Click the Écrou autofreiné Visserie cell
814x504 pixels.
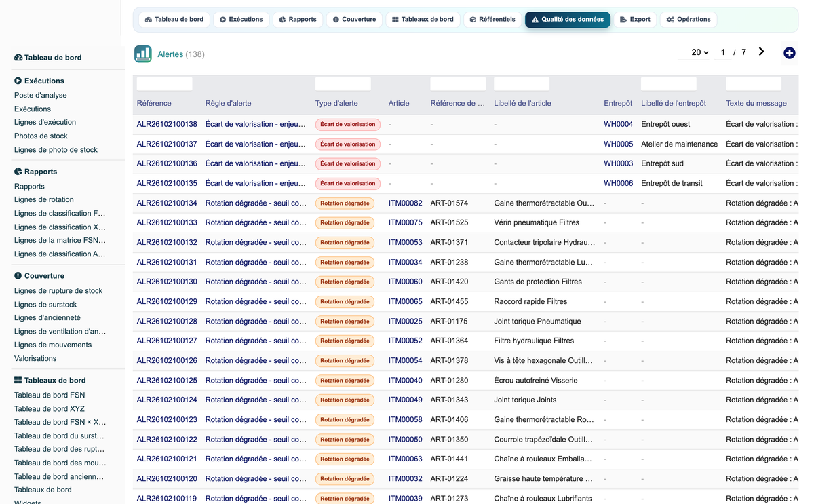point(536,381)
